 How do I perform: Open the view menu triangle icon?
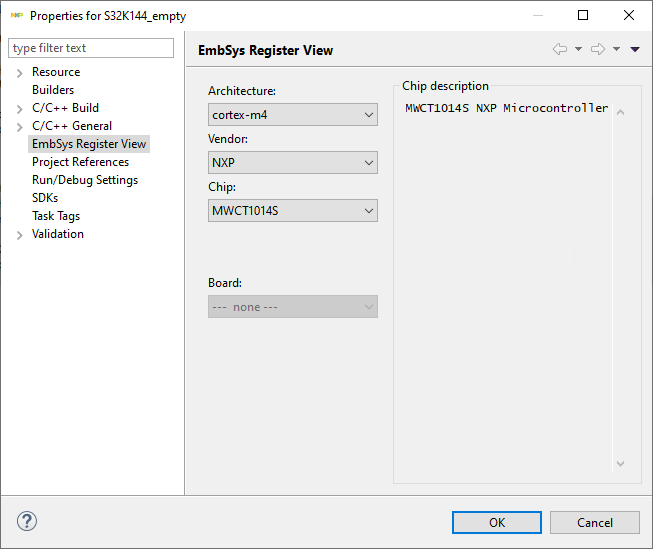[x=635, y=49]
